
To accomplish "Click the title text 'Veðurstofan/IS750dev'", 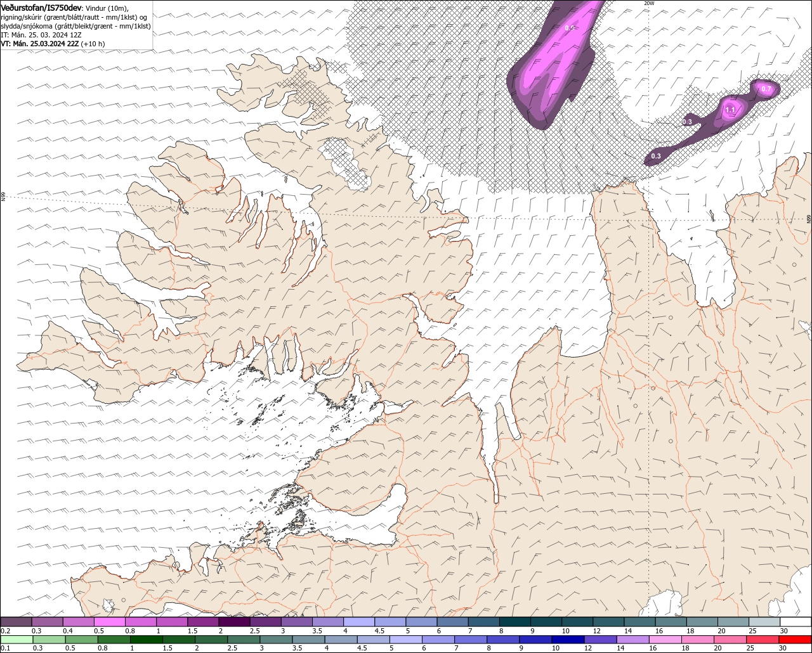I will (41, 8).
